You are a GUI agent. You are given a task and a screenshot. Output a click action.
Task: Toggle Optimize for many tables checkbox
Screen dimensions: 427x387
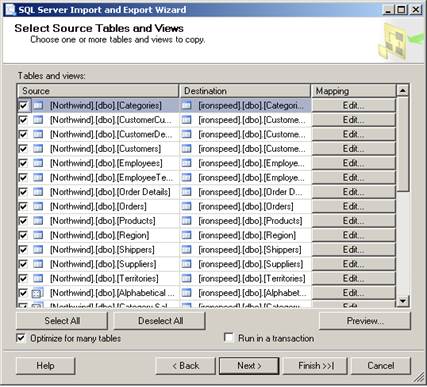[x=21, y=338]
